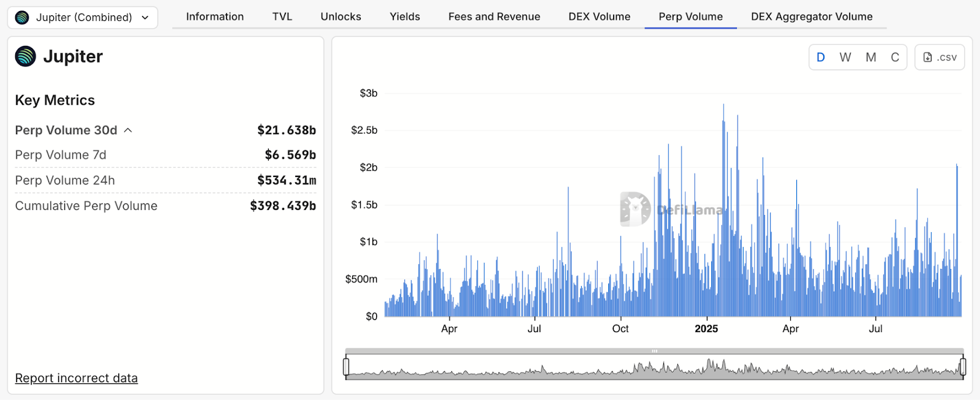This screenshot has height=400, width=980.
Task: Click the large Jupiter logo beside the heading
Action: [26, 56]
